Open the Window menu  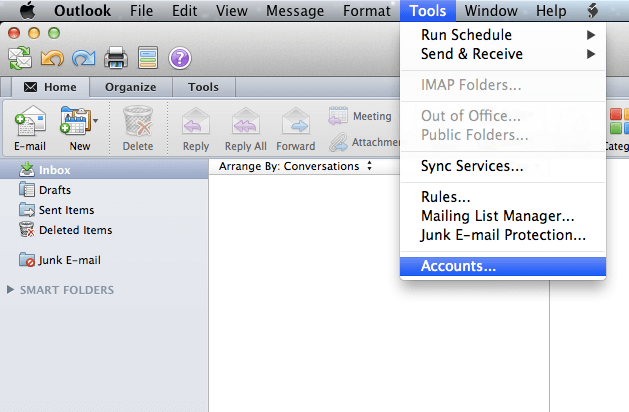(x=491, y=10)
